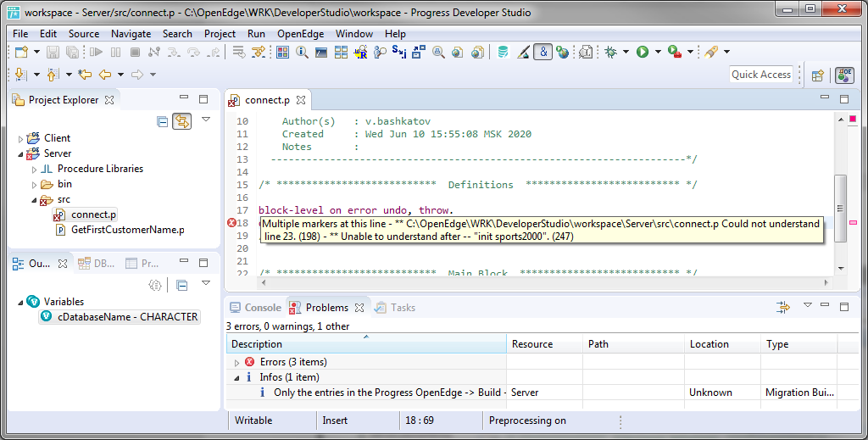Viewport: 868px width, 440px height.
Task: Expand the Client project node
Action: coord(21,139)
